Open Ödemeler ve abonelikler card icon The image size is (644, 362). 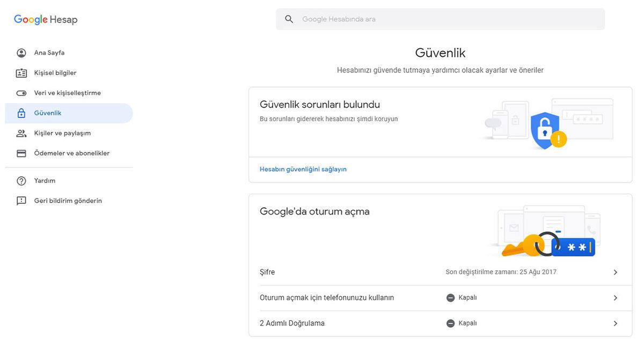[21, 153]
